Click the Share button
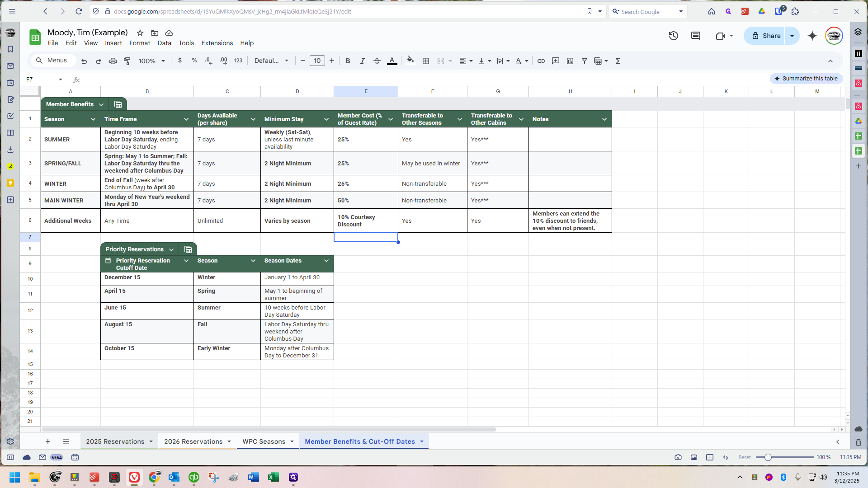This screenshot has width=868, height=488. click(766, 36)
